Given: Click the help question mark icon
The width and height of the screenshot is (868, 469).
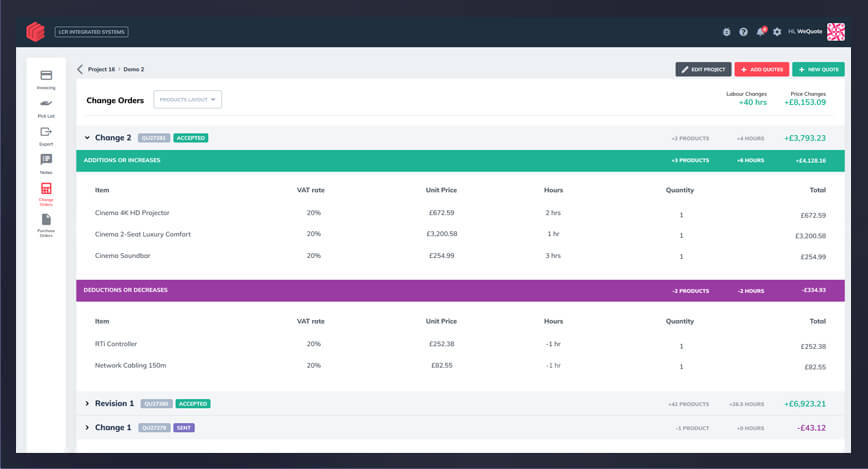Looking at the screenshot, I should coord(743,32).
